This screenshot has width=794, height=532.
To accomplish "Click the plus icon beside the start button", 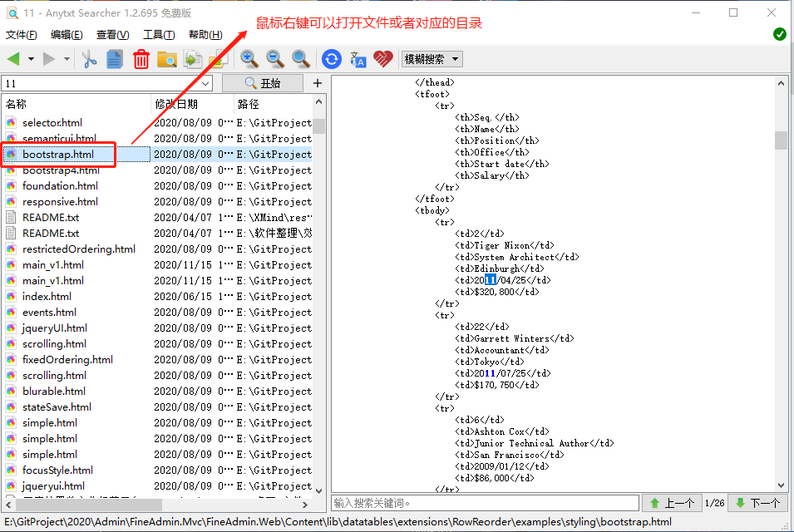I will (x=318, y=83).
